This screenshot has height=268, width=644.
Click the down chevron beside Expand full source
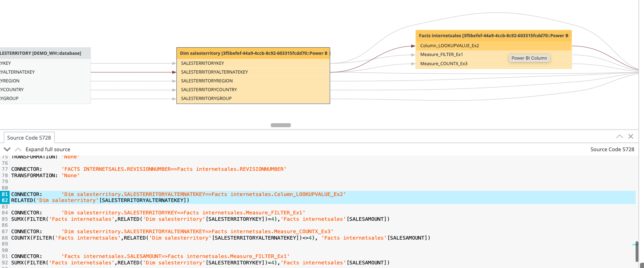tap(7, 149)
